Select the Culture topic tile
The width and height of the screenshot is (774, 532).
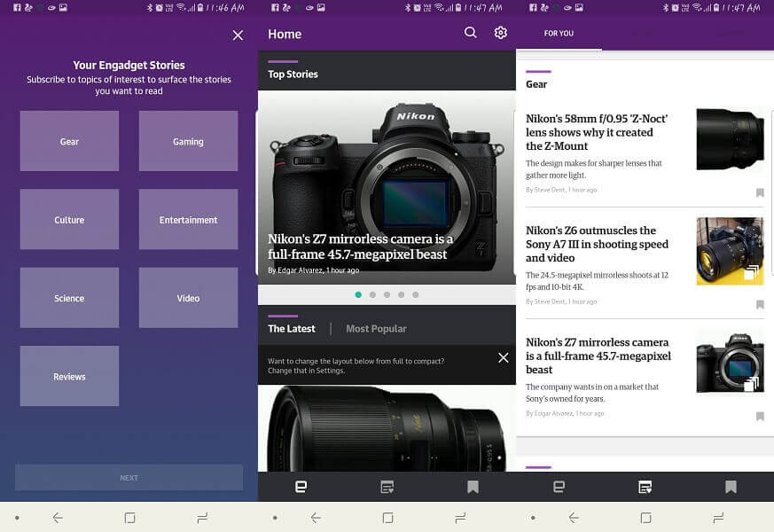tap(70, 220)
